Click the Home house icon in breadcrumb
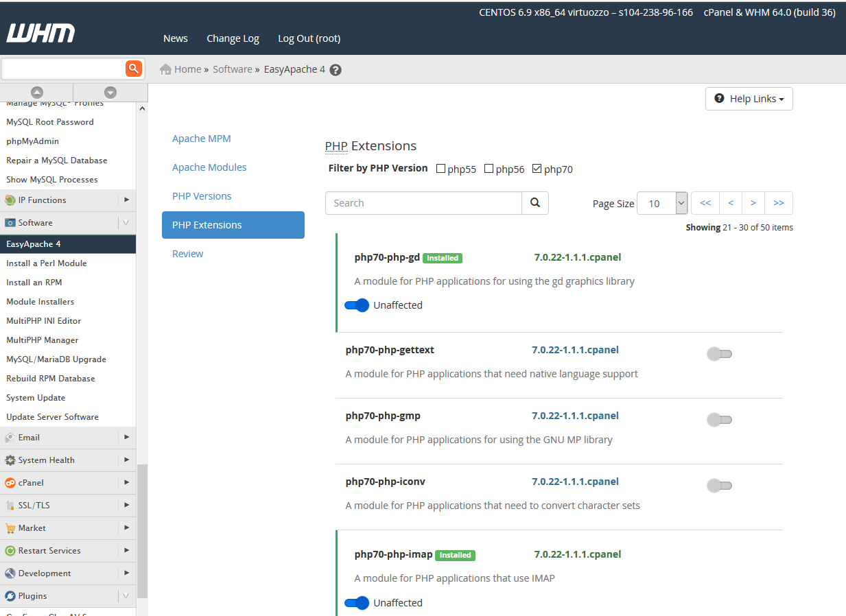This screenshot has width=846, height=616. point(165,69)
